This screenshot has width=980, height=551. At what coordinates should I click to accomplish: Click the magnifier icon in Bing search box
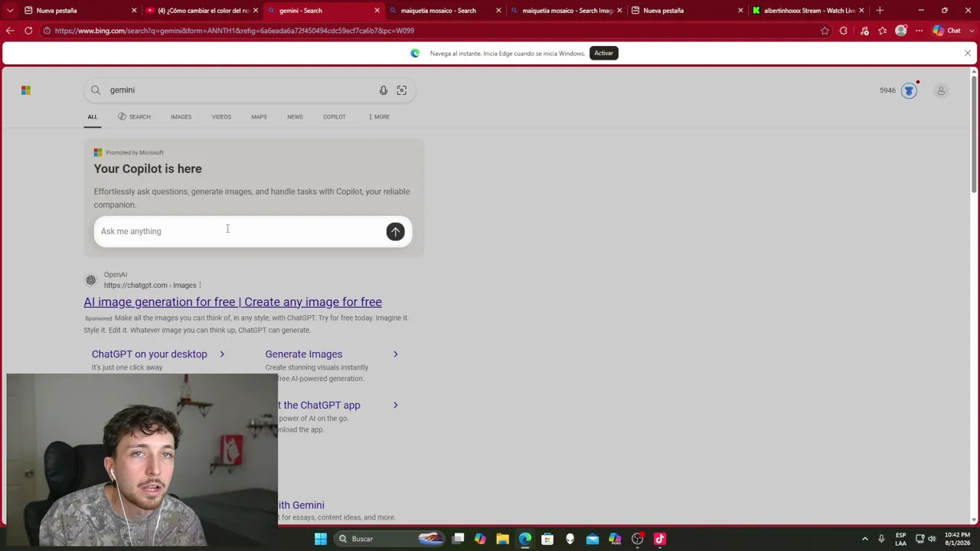pos(96,90)
